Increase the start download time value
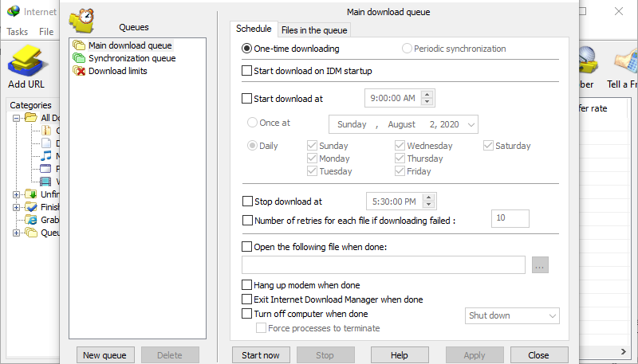This screenshot has height=364, width=638. click(x=427, y=95)
